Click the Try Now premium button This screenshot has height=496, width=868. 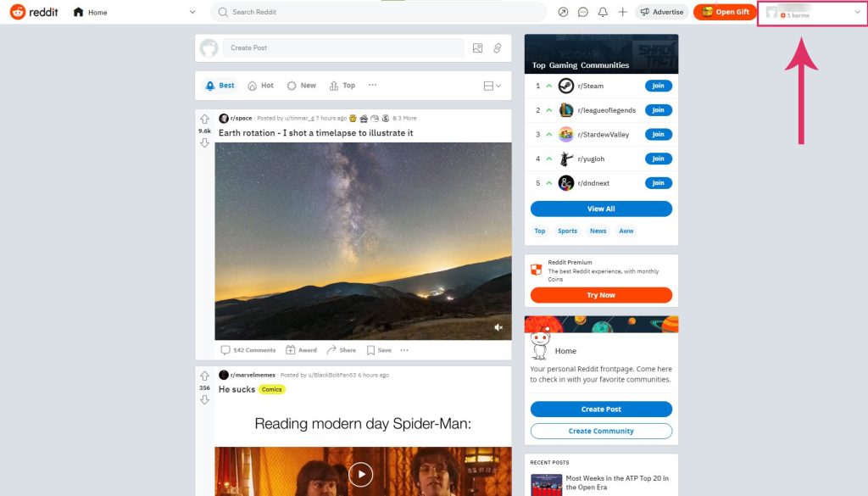(601, 295)
